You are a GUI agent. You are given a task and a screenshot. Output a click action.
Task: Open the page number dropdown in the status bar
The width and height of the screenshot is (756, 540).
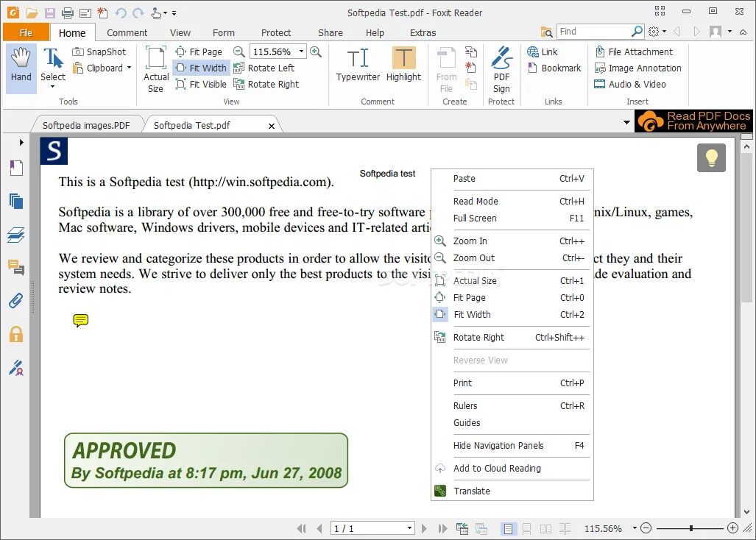coord(409,528)
